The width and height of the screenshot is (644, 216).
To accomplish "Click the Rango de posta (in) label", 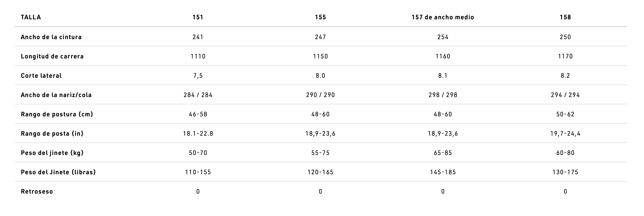I will click(52, 134).
